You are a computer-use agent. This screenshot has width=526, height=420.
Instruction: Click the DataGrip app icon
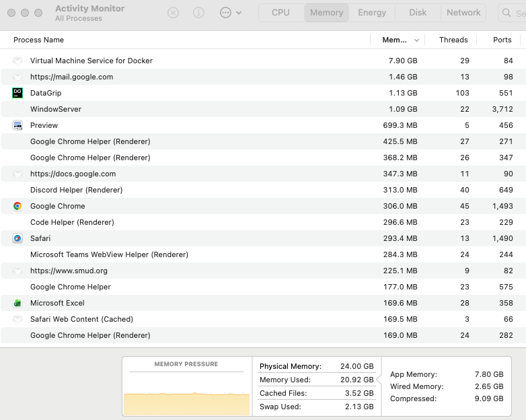[x=17, y=93]
